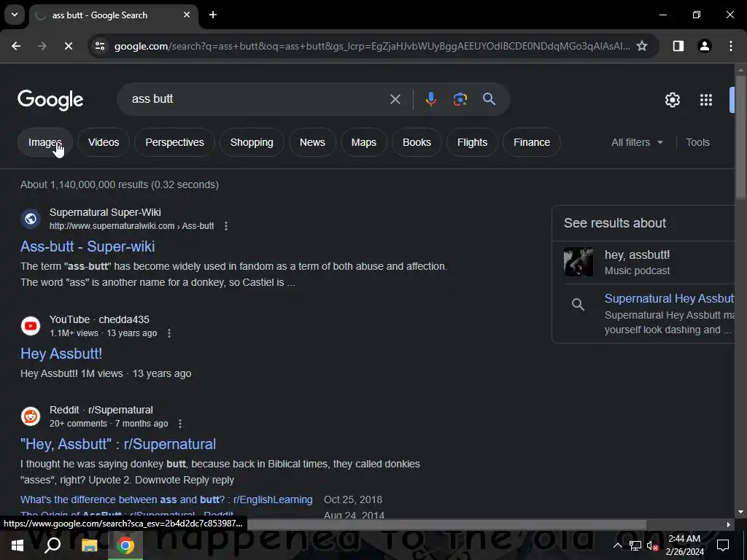Click the magnifier search button

coord(489,99)
